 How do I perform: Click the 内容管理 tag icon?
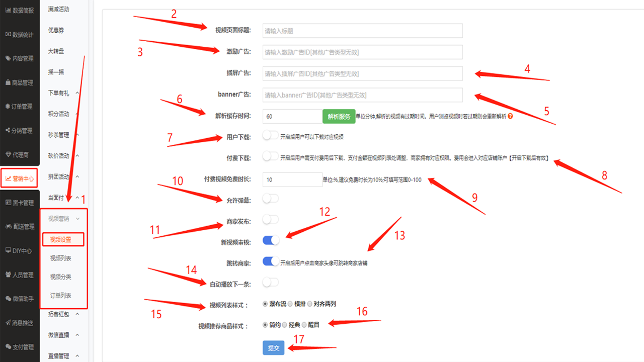tap(8, 58)
